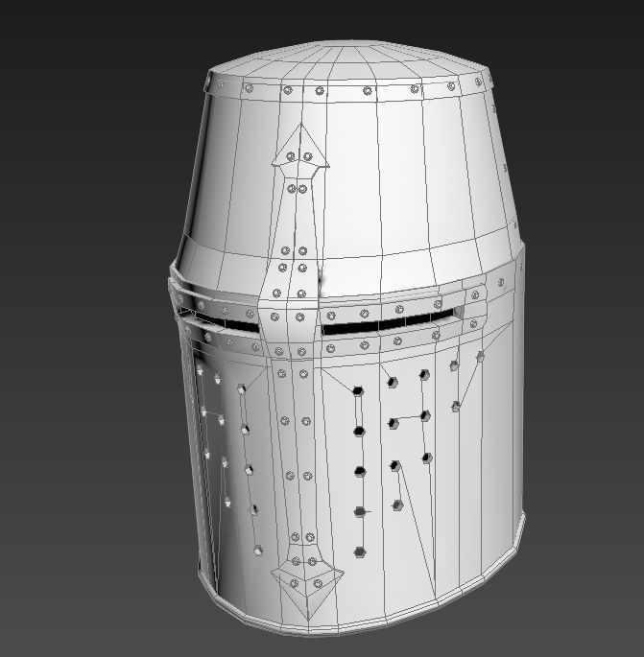
Task: Click the right dark eye slit opening
Action: click(388, 322)
